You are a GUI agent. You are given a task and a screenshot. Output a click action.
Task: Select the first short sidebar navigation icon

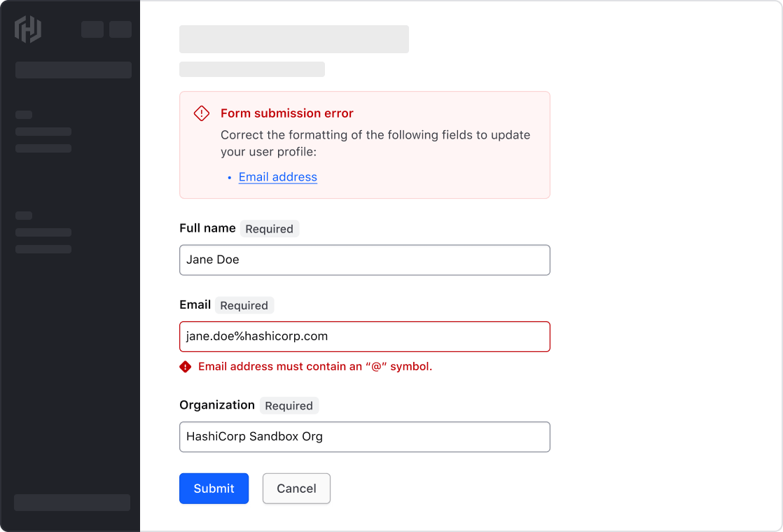tap(25, 115)
